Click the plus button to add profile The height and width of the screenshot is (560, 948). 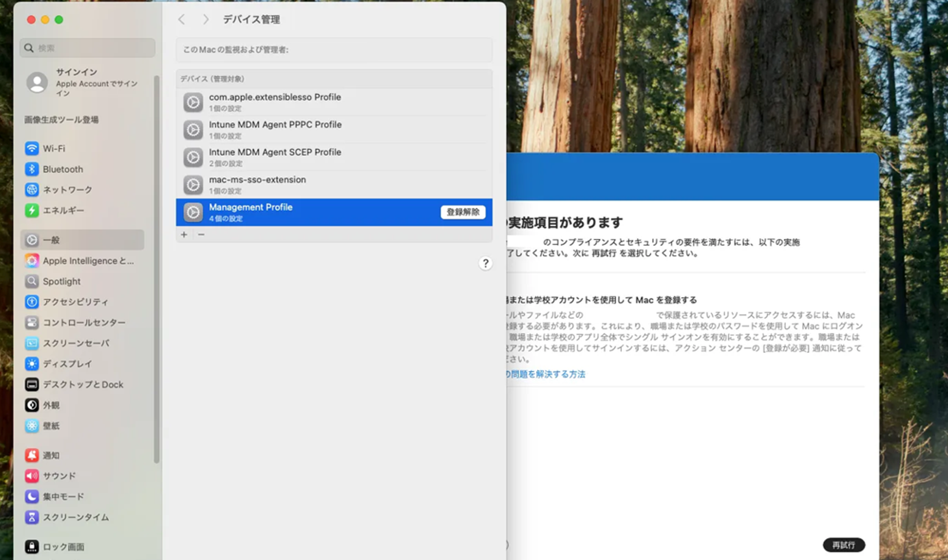click(x=184, y=234)
